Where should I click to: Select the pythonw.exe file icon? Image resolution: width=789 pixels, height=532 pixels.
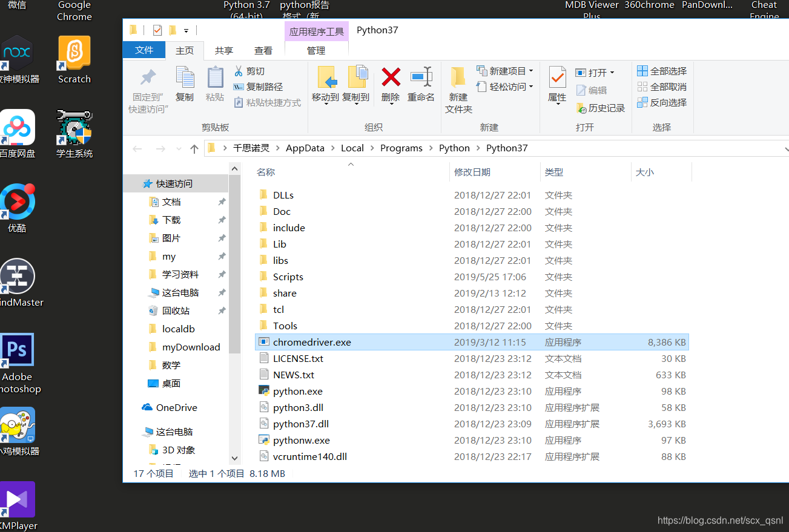click(263, 440)
